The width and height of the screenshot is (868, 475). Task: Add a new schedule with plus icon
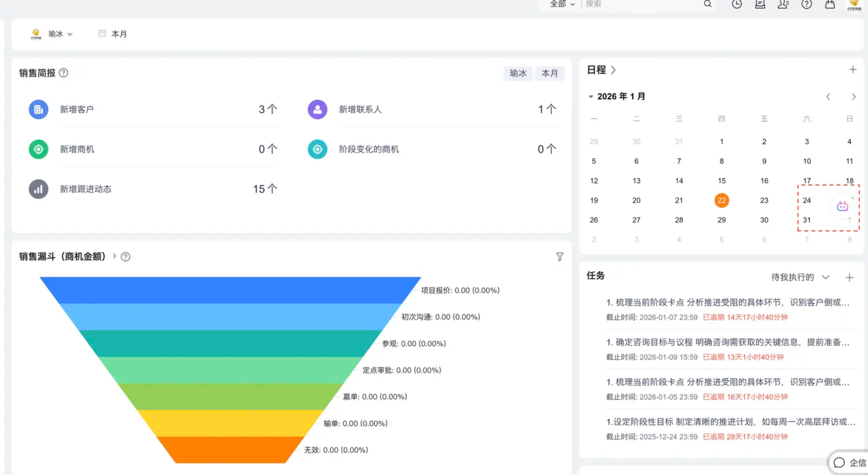pyautogui.click(x=852, y=70)
